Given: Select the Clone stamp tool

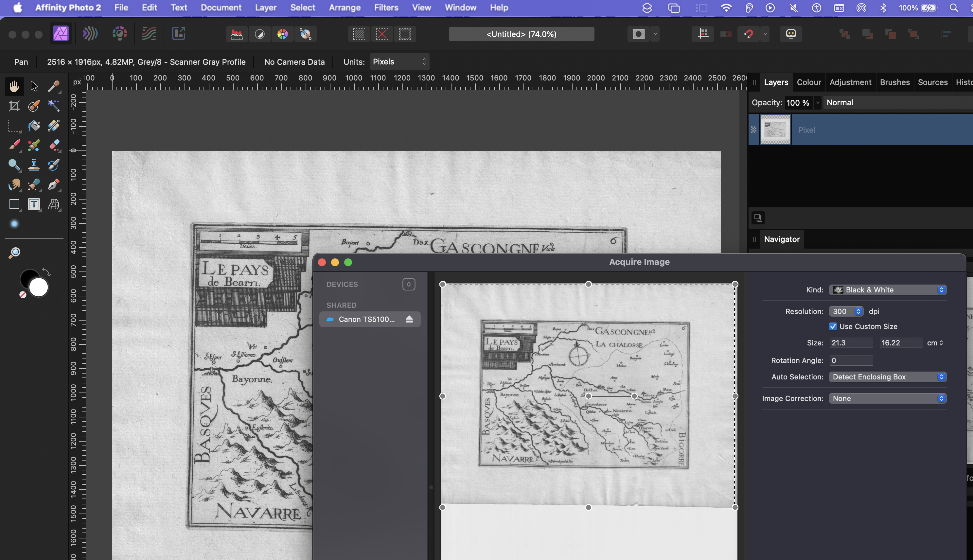Looking at the screenshot, I should tap(34, 165).
